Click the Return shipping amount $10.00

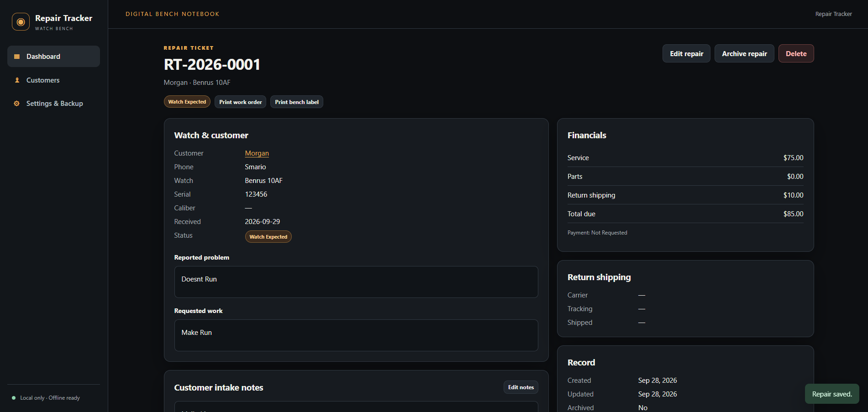click(x=793, y=195)
